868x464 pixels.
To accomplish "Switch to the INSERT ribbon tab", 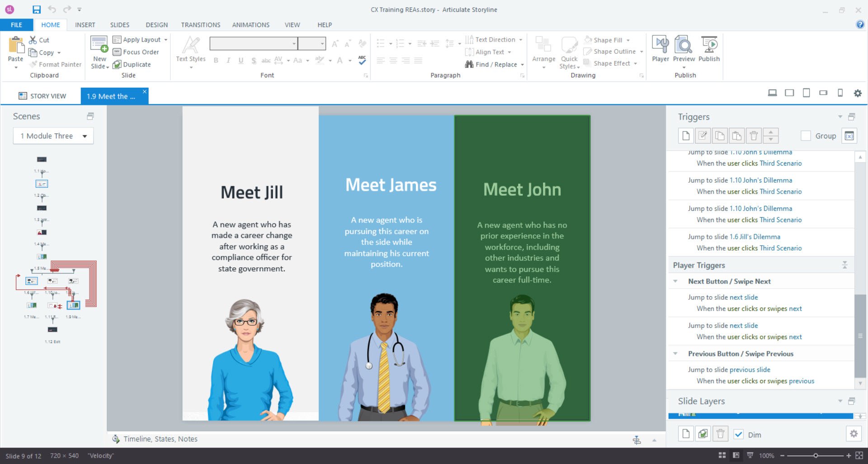I will [85, 25].
